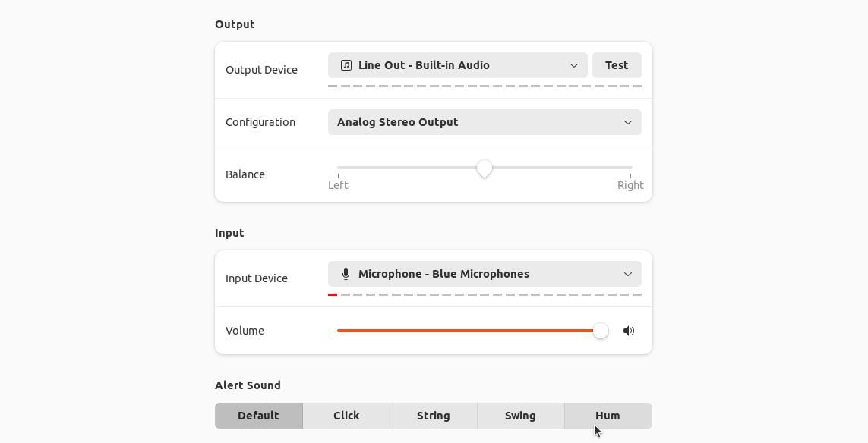Screen dimensions: 868x443
Task: Click the microphone icon in Input Device
Action: (x=346, y=274)
